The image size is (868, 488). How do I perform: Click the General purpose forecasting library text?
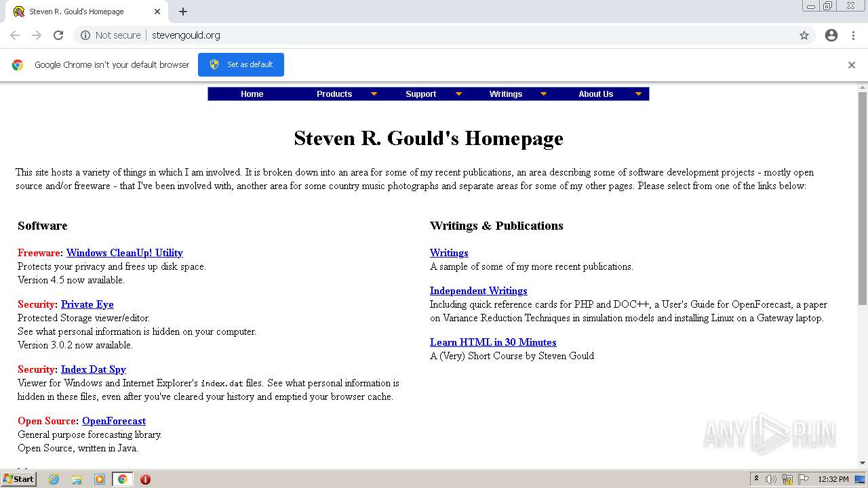[x=90, y=434]
